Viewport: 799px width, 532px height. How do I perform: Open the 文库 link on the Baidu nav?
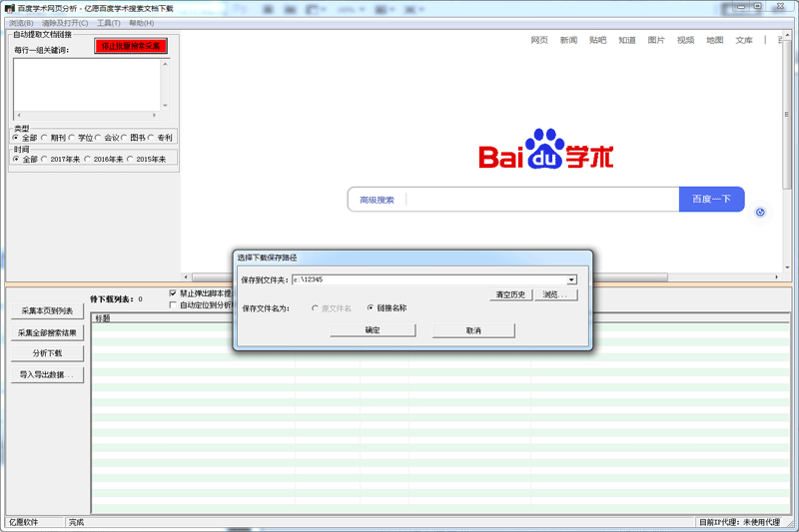744,40
